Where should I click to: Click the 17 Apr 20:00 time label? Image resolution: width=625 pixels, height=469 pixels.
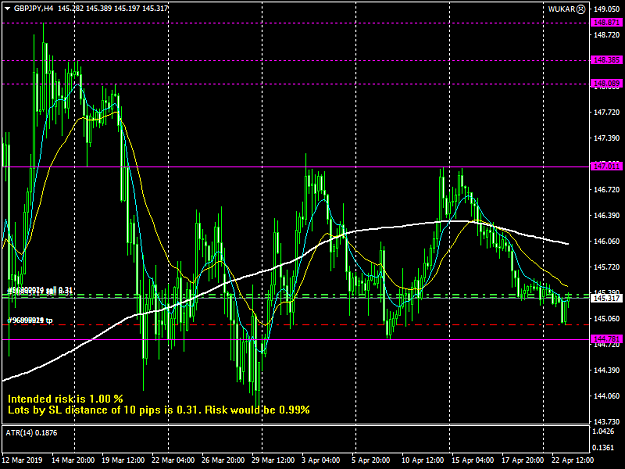coord(523,460)
